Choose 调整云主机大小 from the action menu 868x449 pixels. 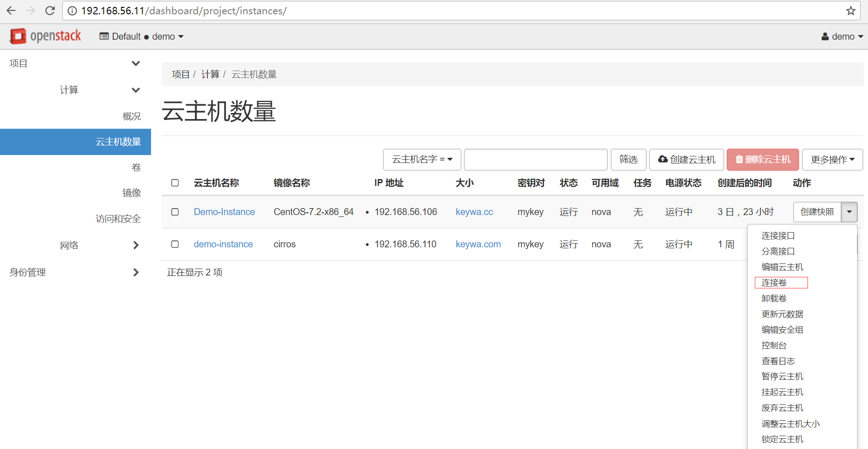point(790,424)
